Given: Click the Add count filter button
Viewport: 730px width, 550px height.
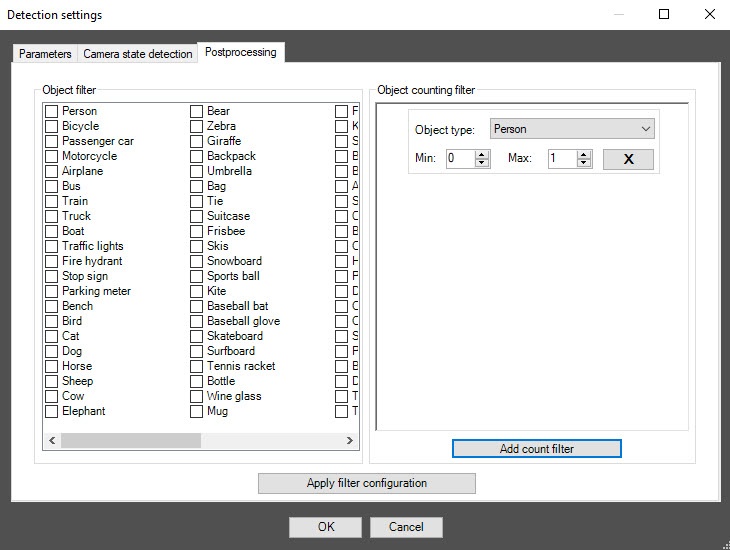Looking at the screenshot, I should 536,449.
